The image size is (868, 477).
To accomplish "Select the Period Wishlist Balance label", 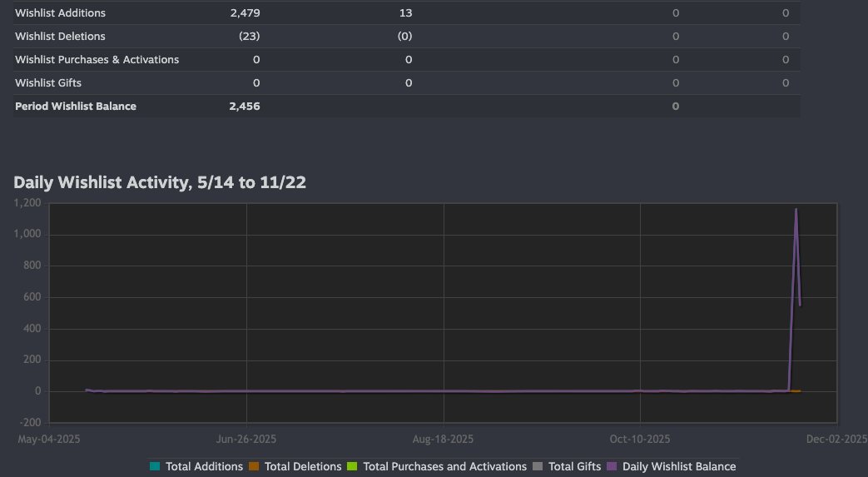I will (x=76, y=106).
